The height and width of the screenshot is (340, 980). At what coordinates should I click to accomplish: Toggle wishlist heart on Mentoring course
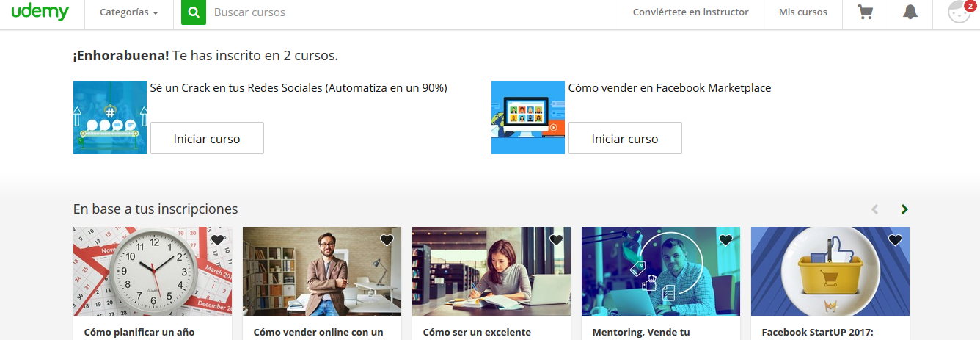(725, 240)
